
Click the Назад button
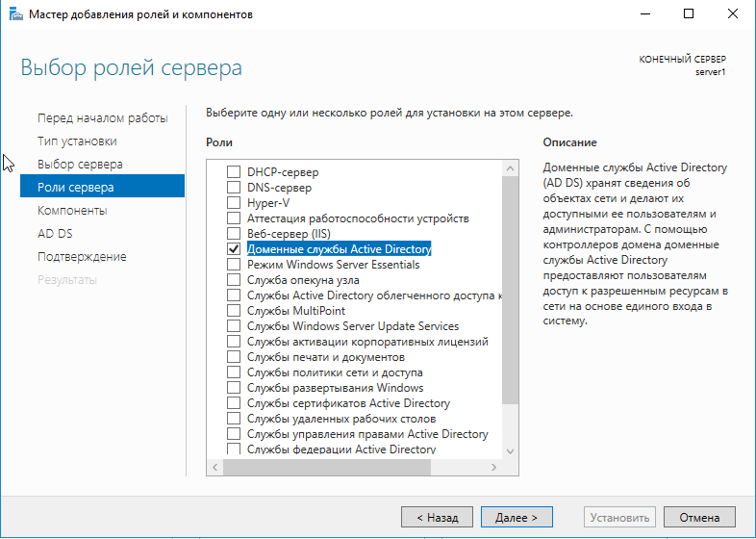click(437, 517)
